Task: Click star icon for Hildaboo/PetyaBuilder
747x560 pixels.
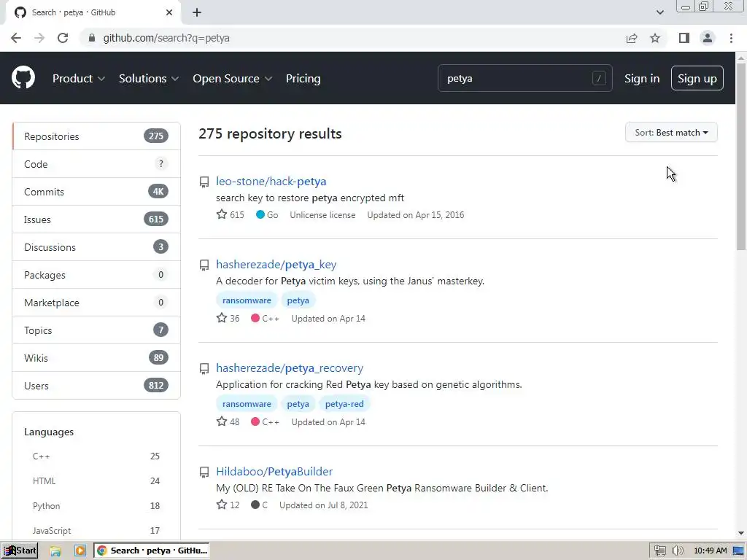Action: click(222, 505)
